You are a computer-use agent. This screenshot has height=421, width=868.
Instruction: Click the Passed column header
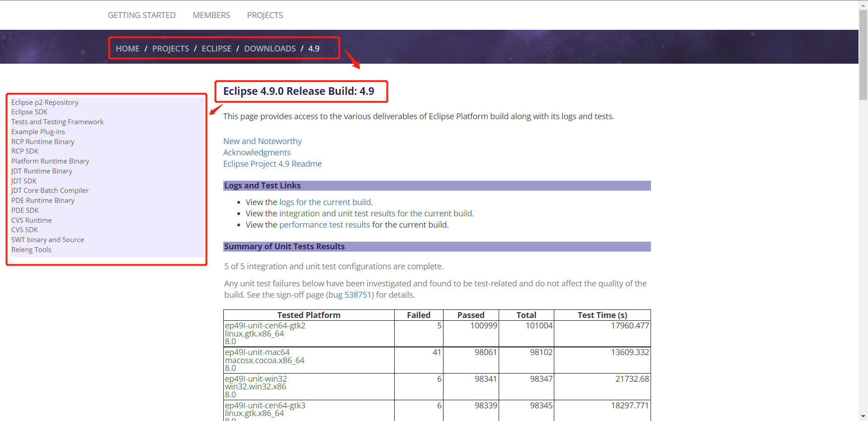coord(471,315)
